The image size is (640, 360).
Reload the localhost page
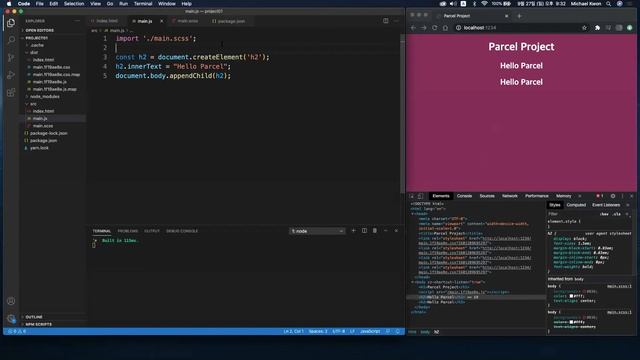pyautogui.click(x=434, y=28)
